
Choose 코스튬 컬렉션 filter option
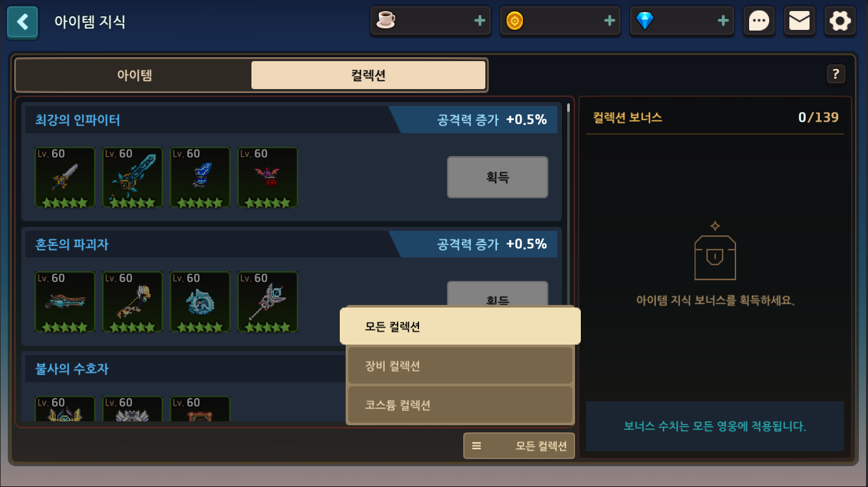(x=460, y=405)
